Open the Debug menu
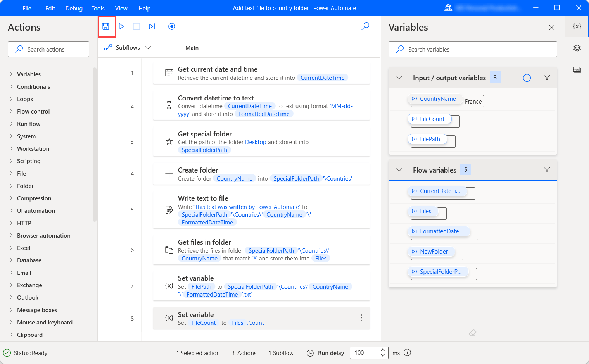Screen dimensions: 589x364 coord(74,8)
